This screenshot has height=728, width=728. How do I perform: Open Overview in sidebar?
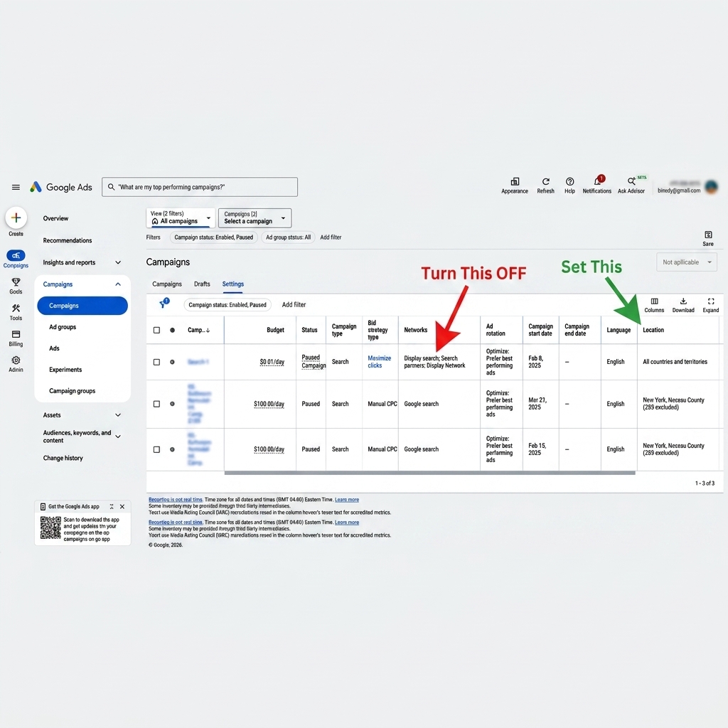click(x=55, y=218)
